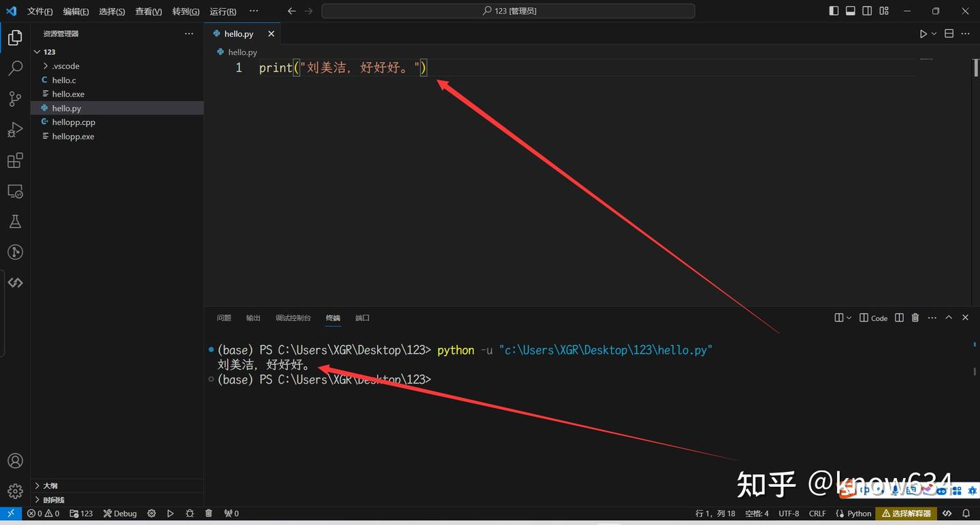Select the Source Control icon
Image resolution: width=980 pixels, height=525 pixels.
pyautogui.click(x=15, y=99)
